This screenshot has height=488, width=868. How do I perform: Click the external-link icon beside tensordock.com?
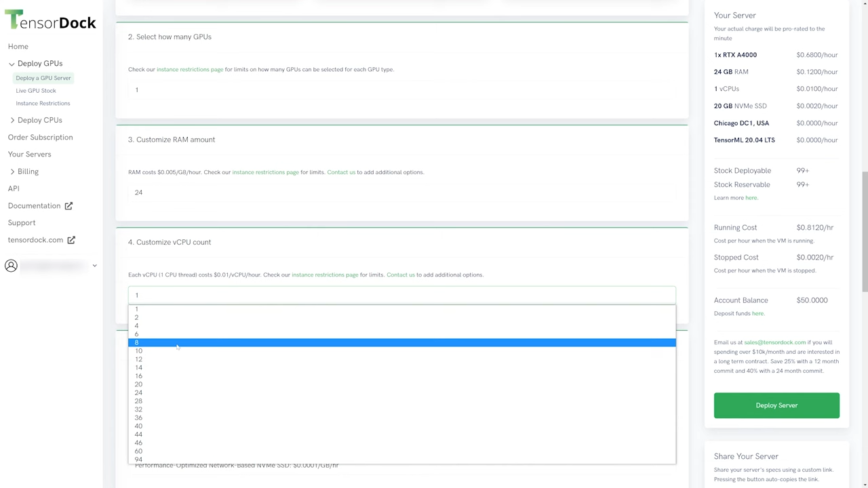pos(71,240)
